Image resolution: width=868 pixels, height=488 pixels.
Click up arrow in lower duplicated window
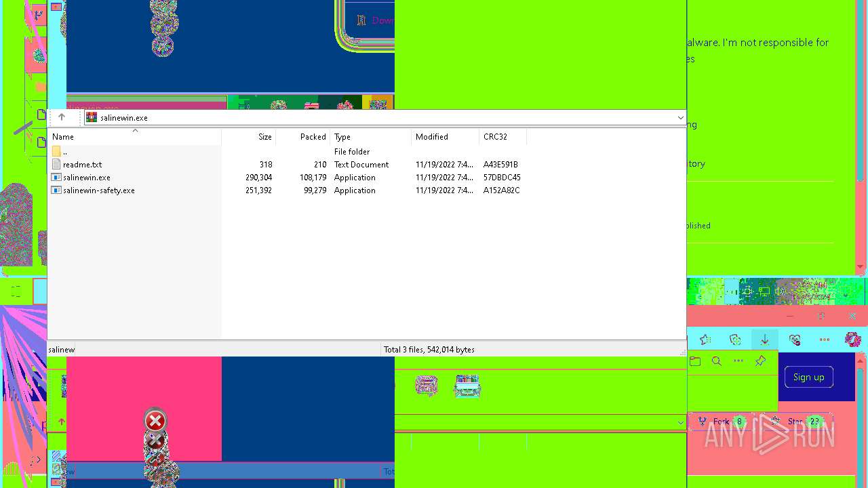coord(61,422)
